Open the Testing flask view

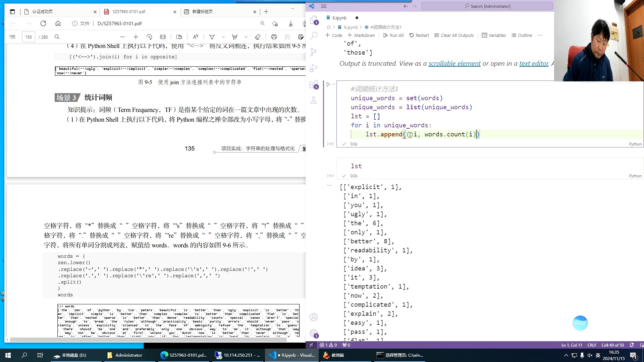(314, 100)
